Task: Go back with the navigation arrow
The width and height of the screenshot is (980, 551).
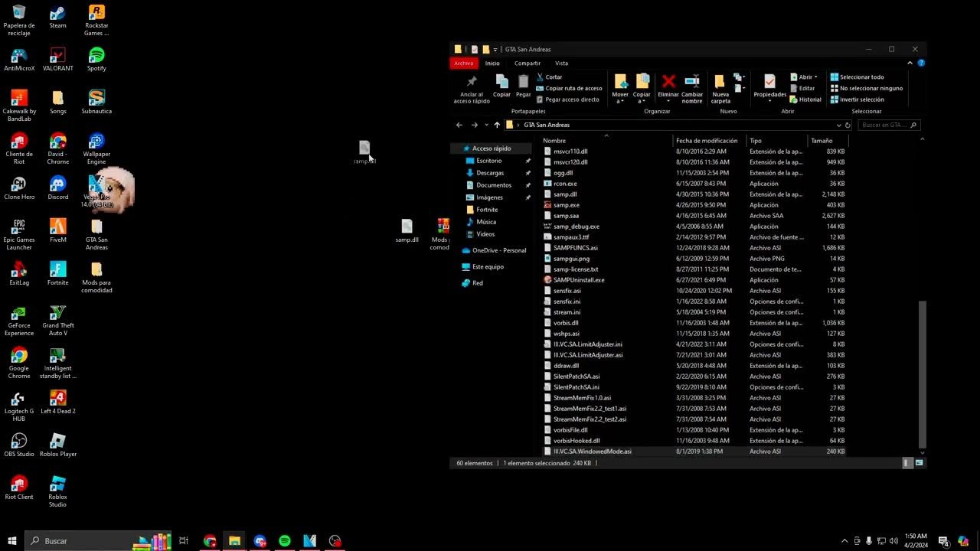Action: [459, 125]
